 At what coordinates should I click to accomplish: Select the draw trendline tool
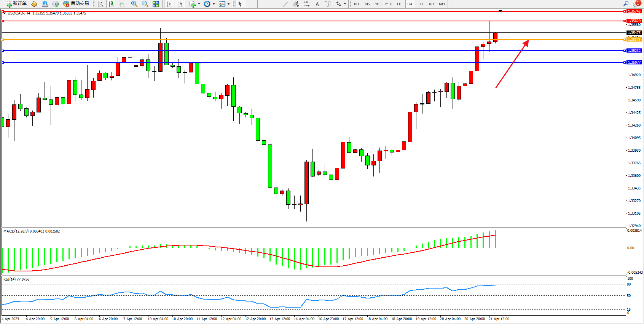click(285, 4)
